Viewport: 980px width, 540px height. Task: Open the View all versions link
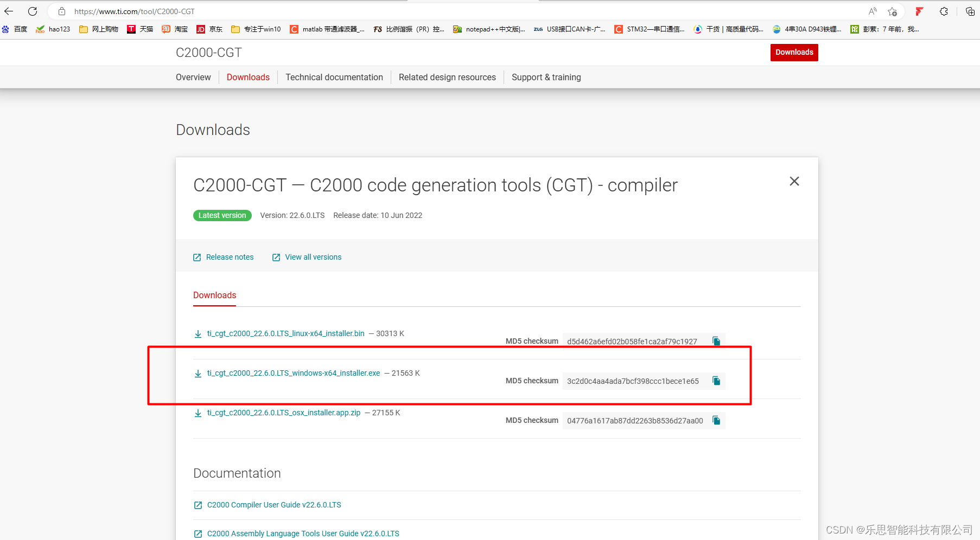tap(313, 258)
